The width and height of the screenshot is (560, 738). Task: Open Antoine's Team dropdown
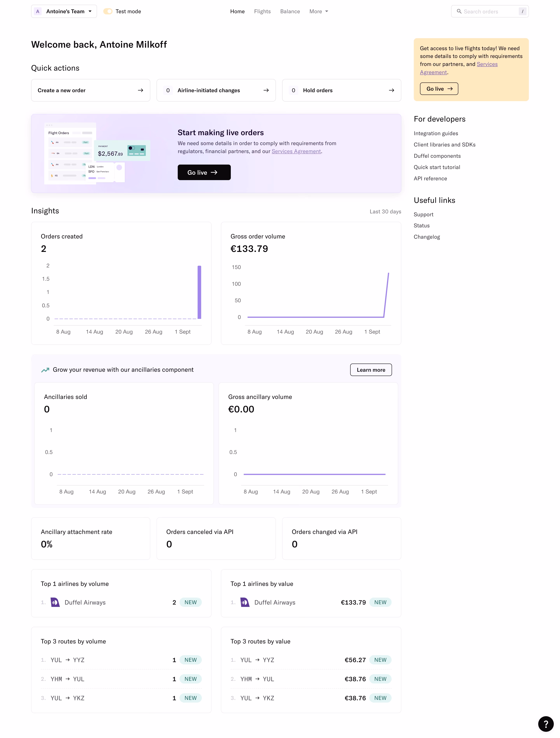64,11
